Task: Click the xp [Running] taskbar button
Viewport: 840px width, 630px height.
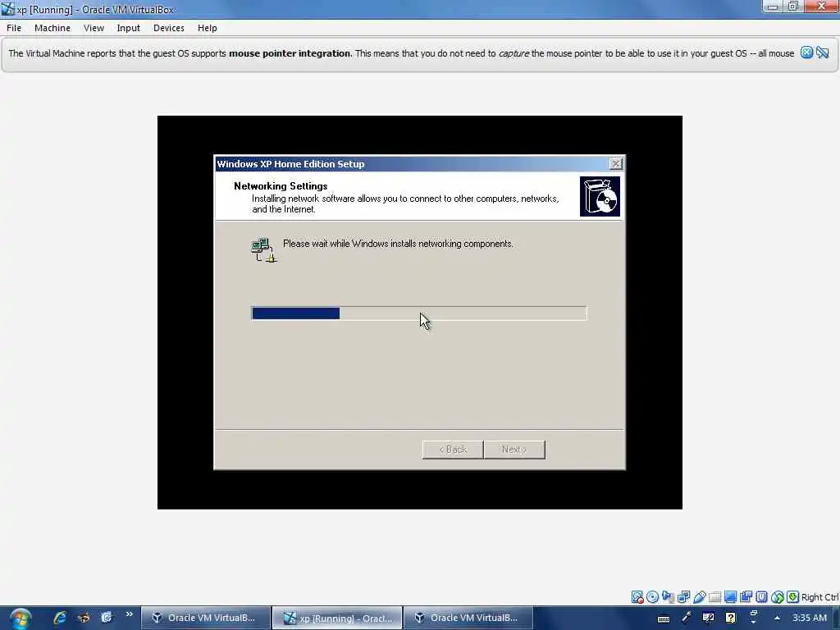Action: click(337, 618)
